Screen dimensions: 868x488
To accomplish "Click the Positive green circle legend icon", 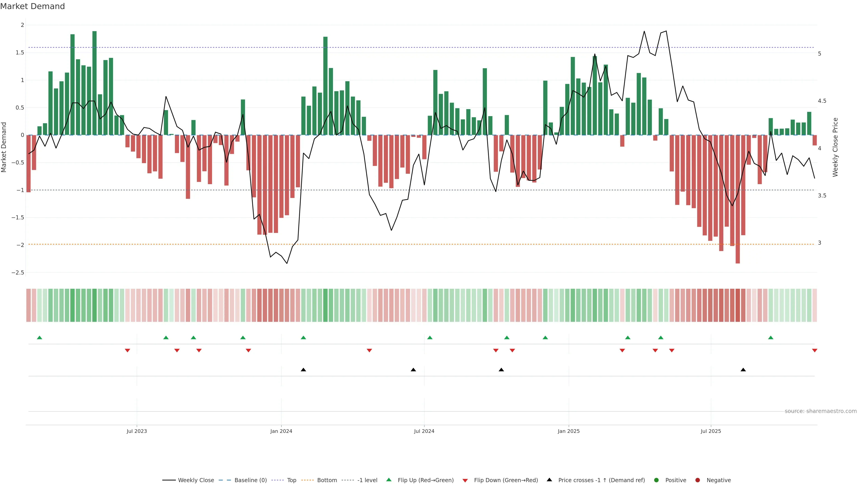I will 656,480.
